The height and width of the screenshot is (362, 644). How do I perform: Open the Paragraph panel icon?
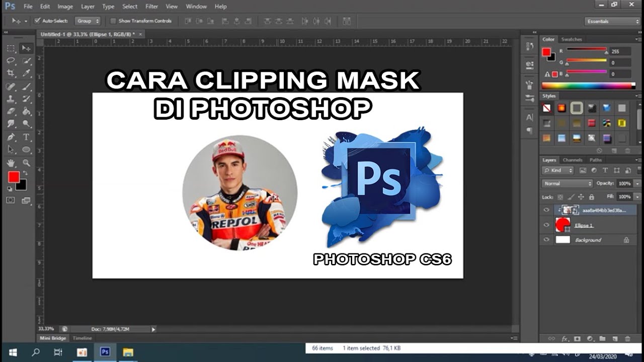[x=529, y=131]
